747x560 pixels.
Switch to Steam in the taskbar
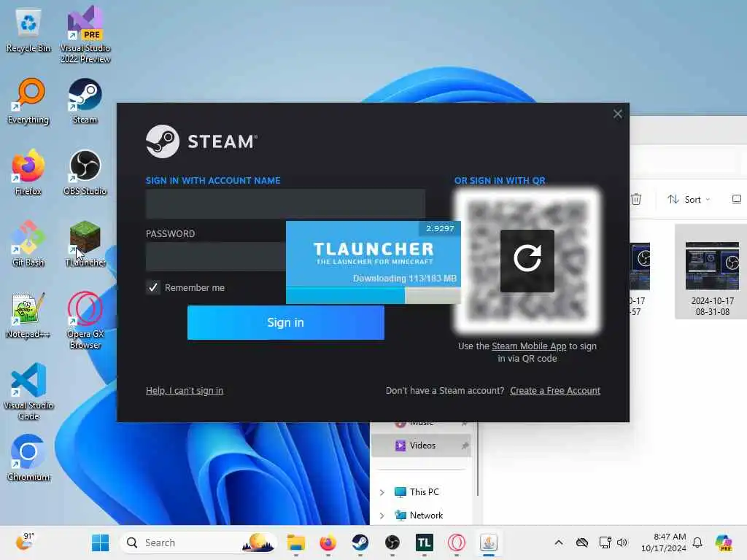(360, 542)
